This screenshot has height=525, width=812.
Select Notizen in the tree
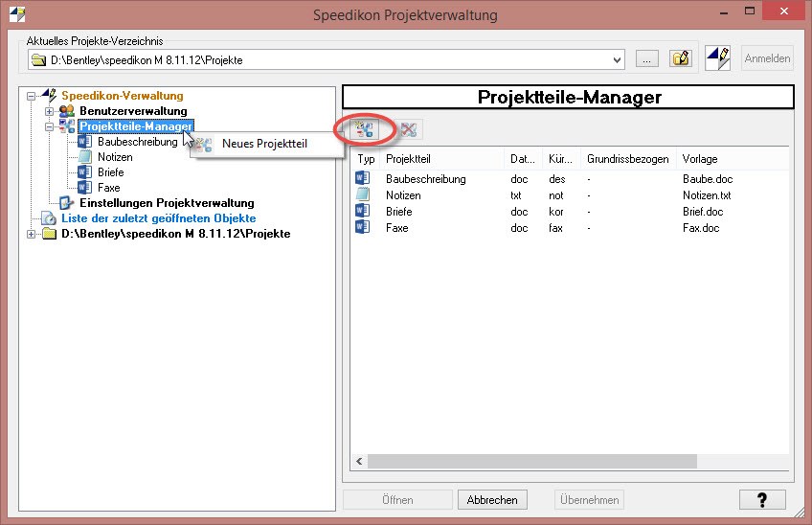[115, 156]
